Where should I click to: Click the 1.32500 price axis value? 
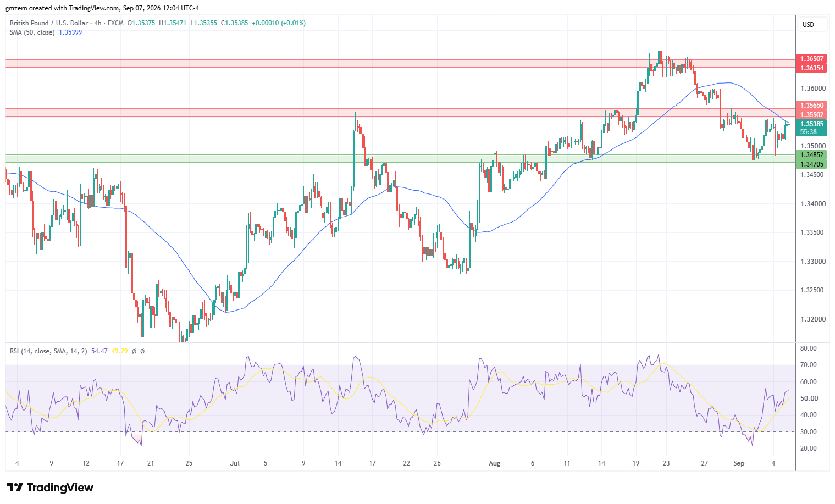[813, 290]
